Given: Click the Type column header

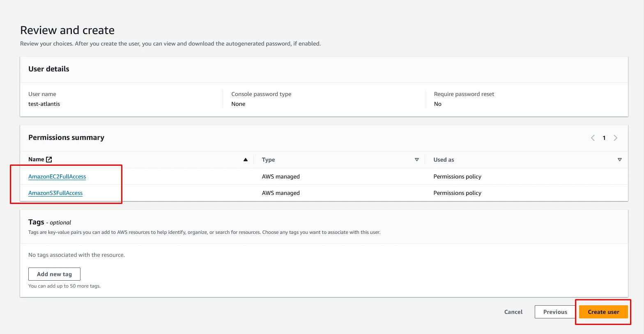Looking at the screenshot, I should [269, 160].
